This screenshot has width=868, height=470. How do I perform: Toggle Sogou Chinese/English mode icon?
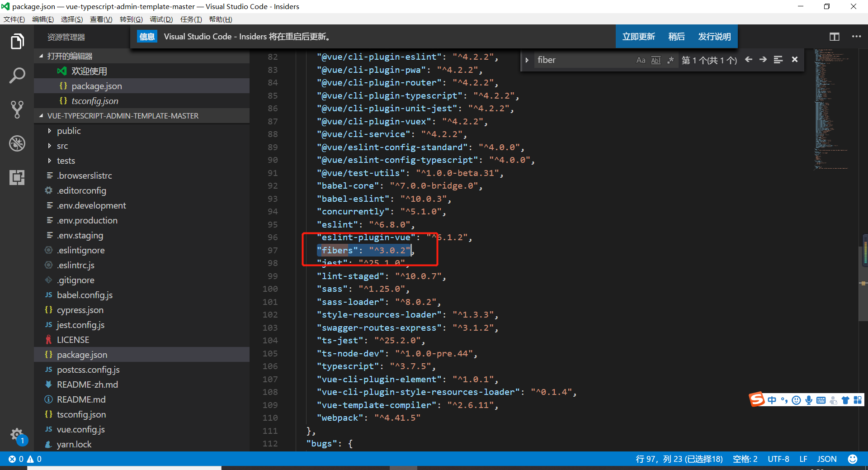(x=772, y=400)
